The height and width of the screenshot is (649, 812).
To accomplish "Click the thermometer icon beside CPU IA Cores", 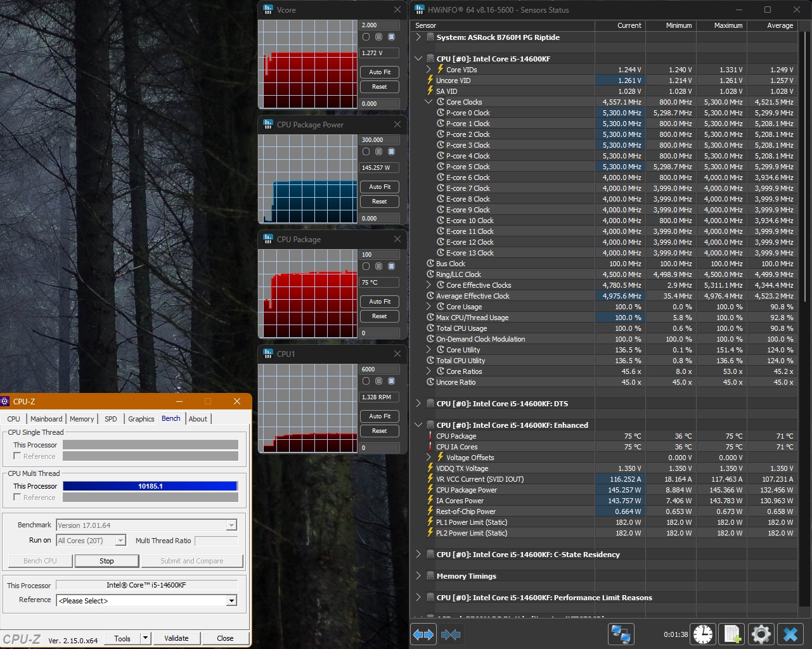I will click(430, 447).
